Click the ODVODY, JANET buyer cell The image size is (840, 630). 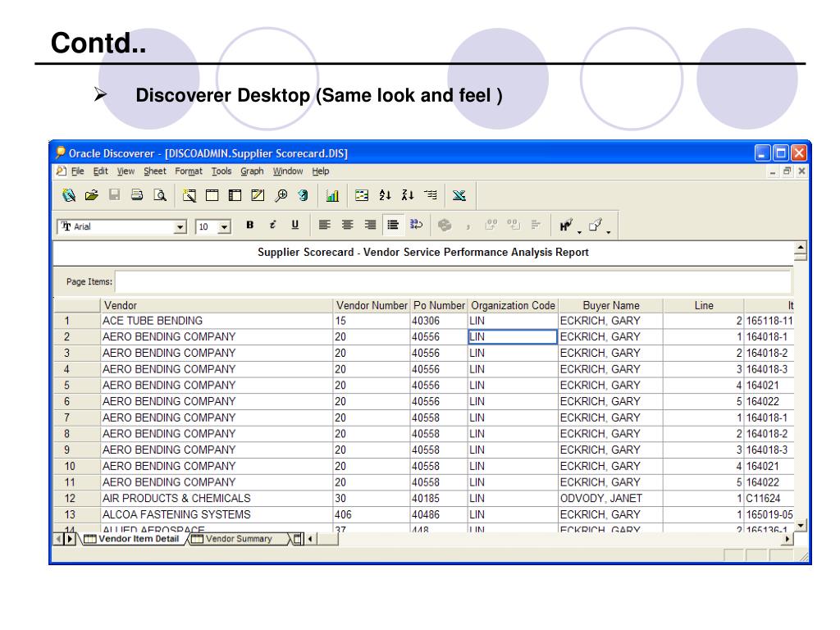point(610,498)
